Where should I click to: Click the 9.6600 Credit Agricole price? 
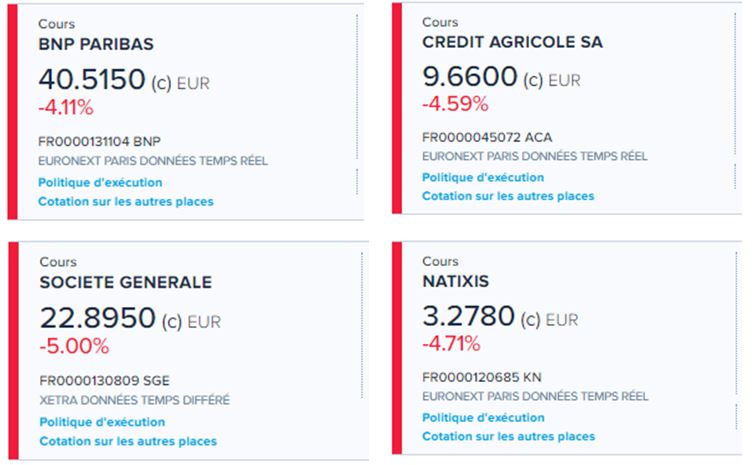pos(469,76)
